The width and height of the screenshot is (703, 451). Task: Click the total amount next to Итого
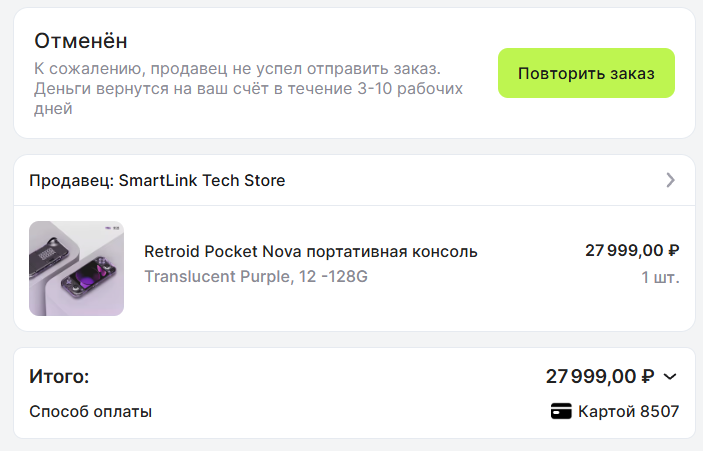coord(600,376)
